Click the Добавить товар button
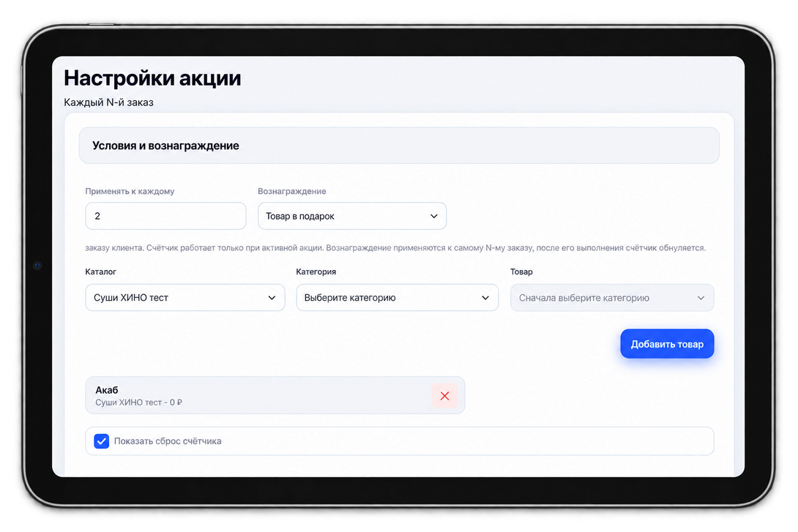 (x=667, y=344)
